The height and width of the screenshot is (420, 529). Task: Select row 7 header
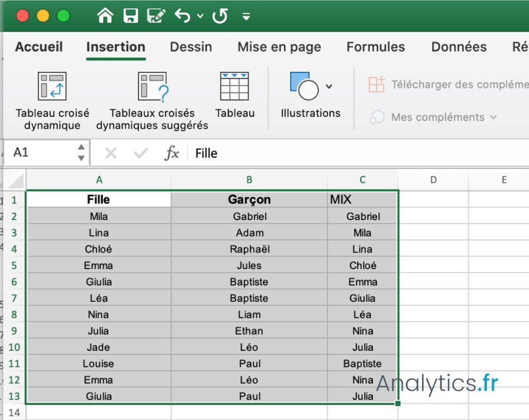coord(14,298)
